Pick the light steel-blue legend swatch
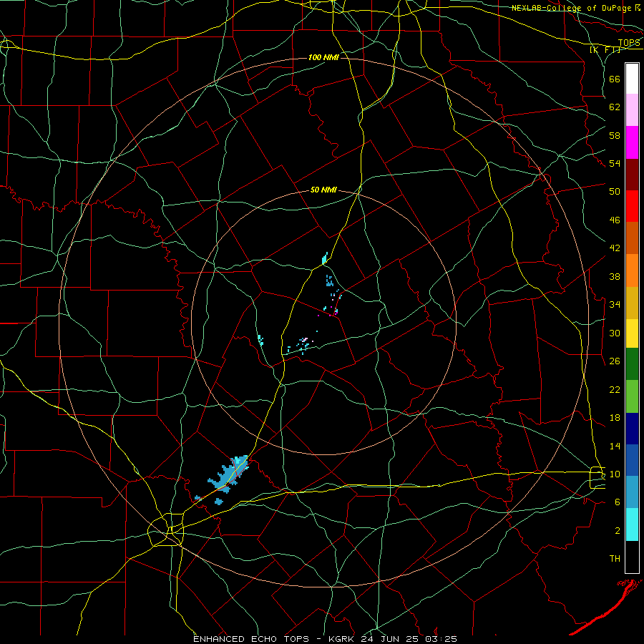The width and height of the screenshot is (644, 644). point(632,492)
